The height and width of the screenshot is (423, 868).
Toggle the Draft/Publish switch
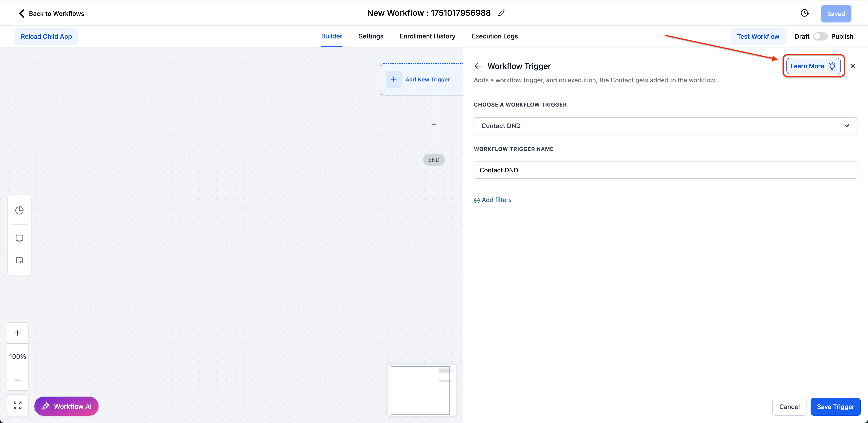click(x=820, y=36)
